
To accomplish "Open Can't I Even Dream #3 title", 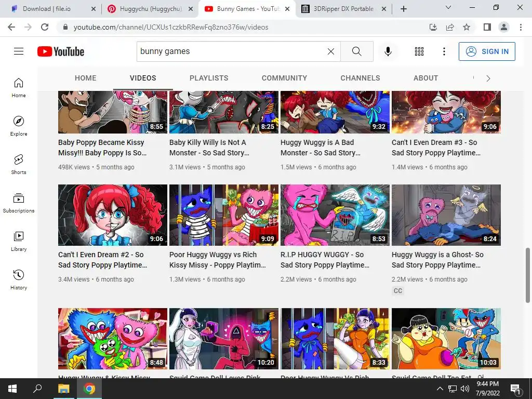I will pos(436,148).
